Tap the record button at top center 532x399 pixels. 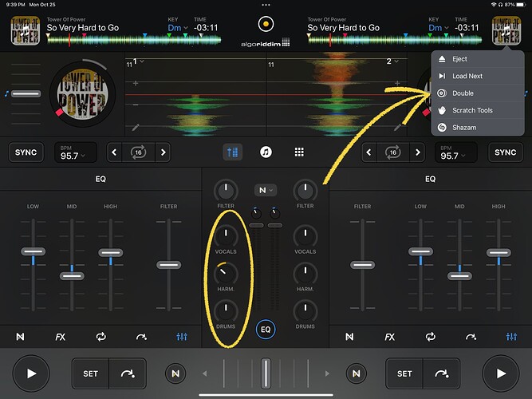[x=266, y=24]
